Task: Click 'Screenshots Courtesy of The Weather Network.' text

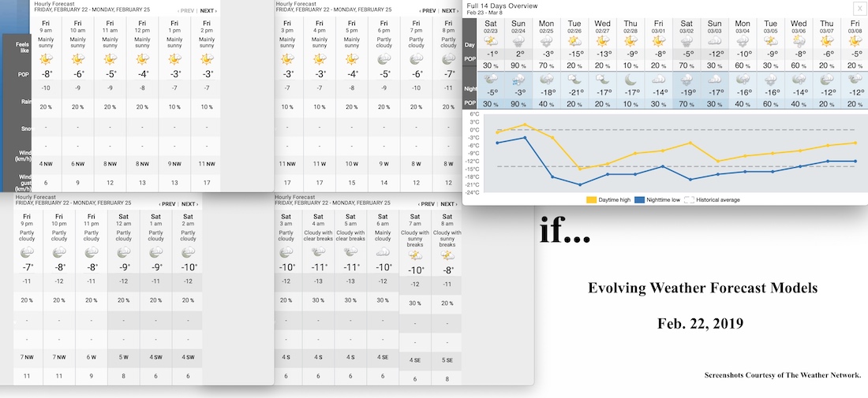Action: pyautogui.click(x=783, y=375)
